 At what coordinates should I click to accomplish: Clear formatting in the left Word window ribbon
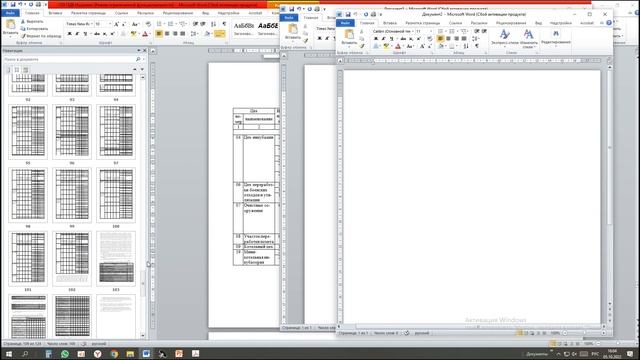pos(148,24)
